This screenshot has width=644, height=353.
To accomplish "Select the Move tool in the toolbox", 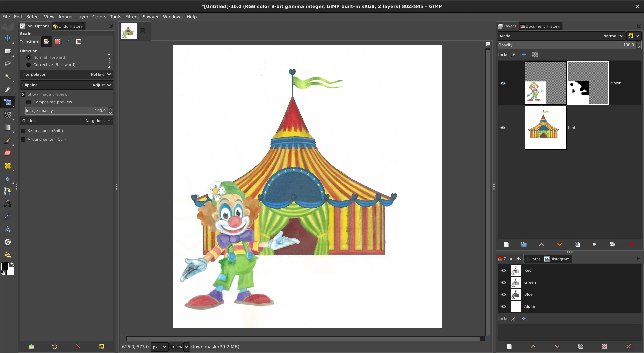I will tap(7, 38).
